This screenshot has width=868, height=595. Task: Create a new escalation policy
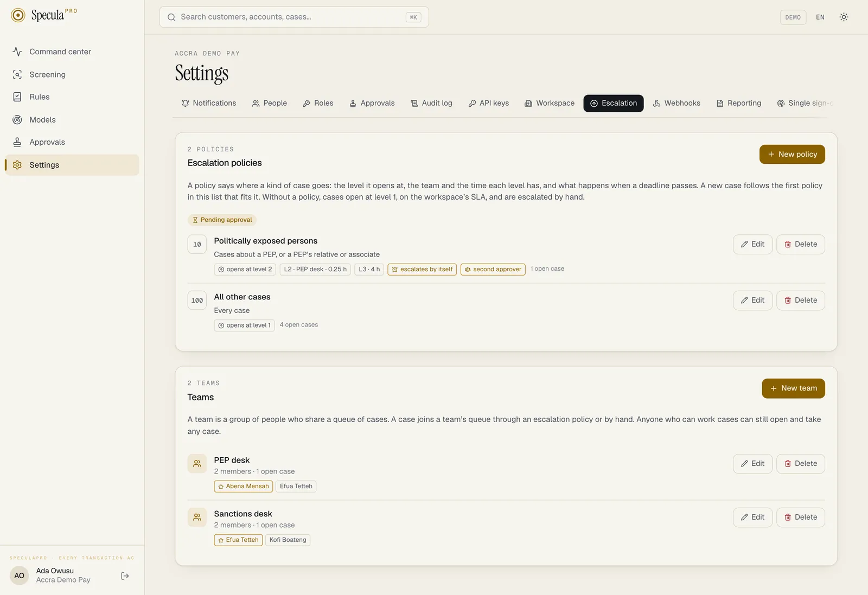click(x=792, y=155)
